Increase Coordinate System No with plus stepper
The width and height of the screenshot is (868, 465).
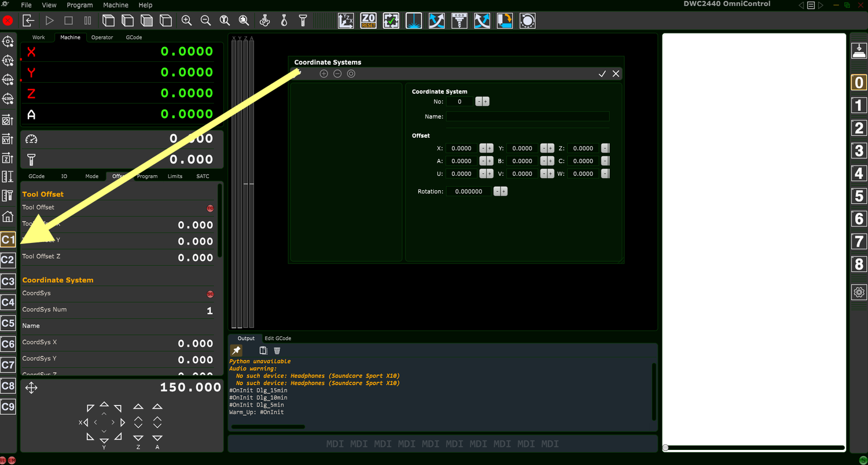point(486,101)
